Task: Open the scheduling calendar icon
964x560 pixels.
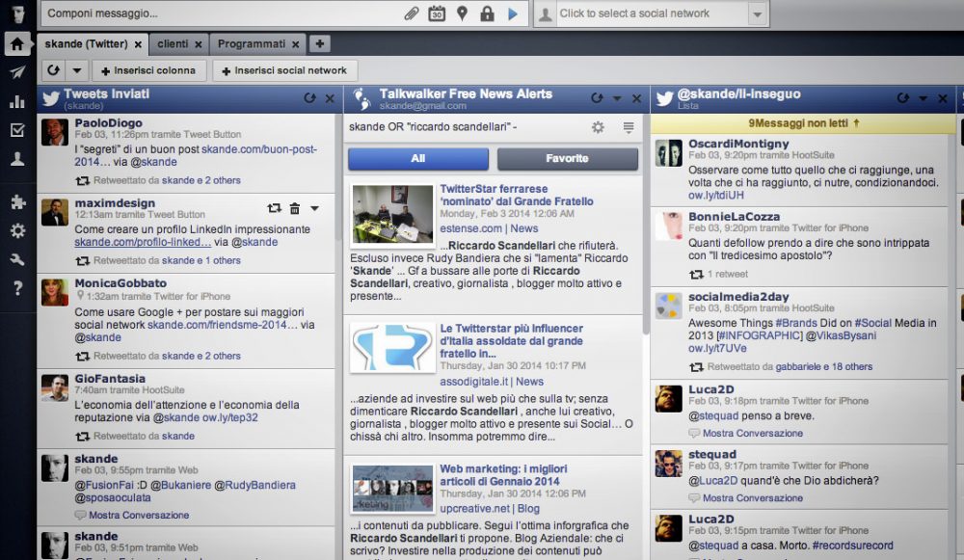Action: [437, 13]
